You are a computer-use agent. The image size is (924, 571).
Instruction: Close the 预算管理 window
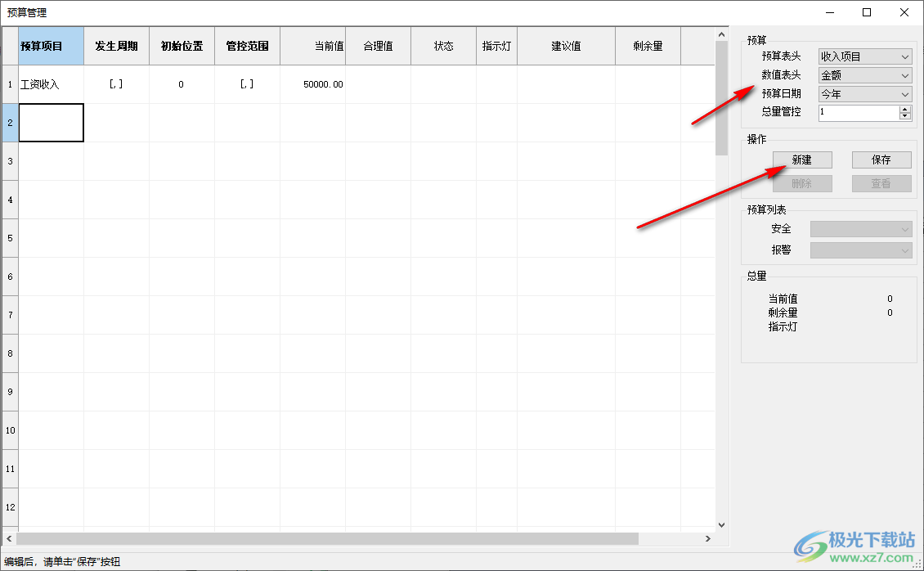tap(904, 12)
